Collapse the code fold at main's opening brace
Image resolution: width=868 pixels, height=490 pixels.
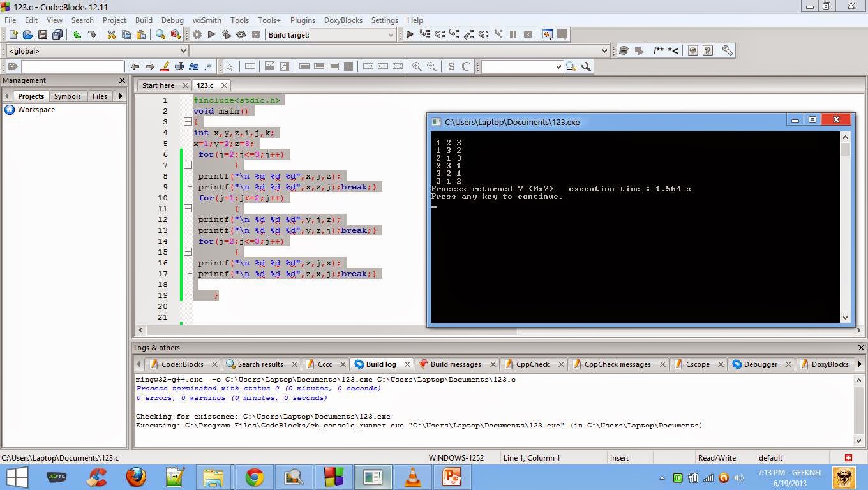(x=188, y=121)
